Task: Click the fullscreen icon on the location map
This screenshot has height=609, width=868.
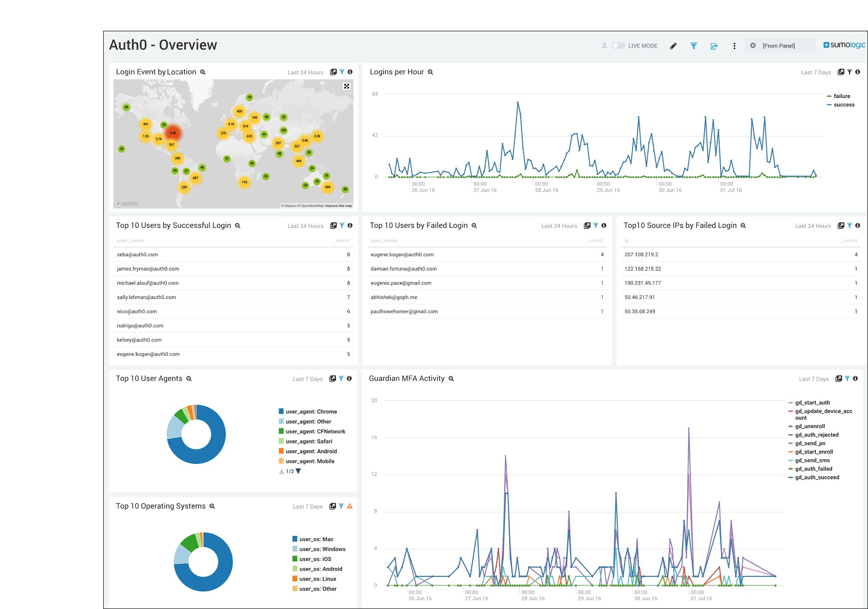Action: pyautogui.click(x=346, y=86)
